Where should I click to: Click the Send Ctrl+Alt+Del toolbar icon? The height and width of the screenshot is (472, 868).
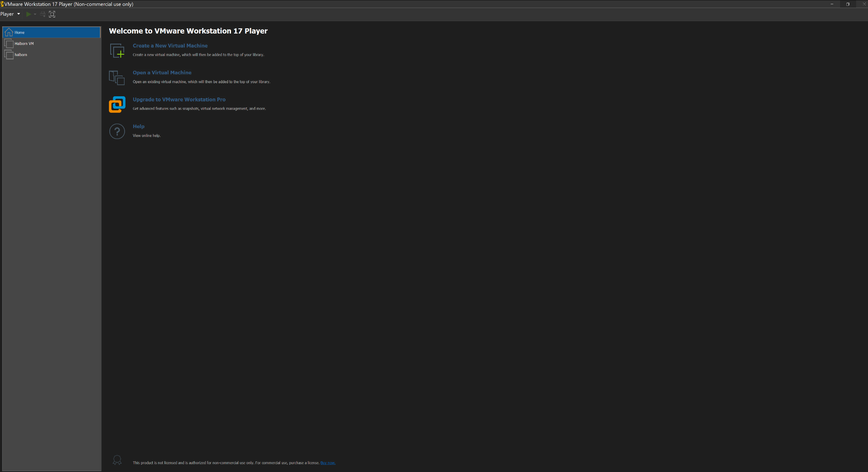(42, 14)
